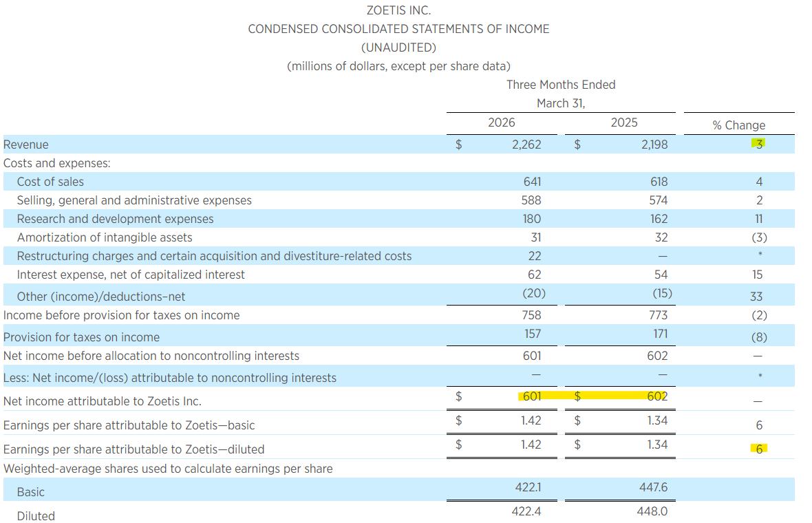Viewport: 812px width, 523px height.
Task: Click the '2025' column header
Action: click(624, 122)
